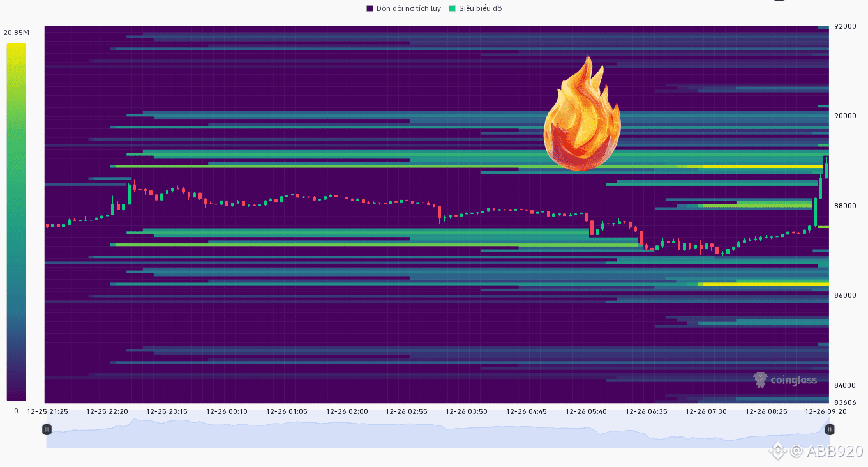Screen dimensions: 868x467
Task: Click the 12-26 09:20 time axis label
Action: (x=826, y=411)
